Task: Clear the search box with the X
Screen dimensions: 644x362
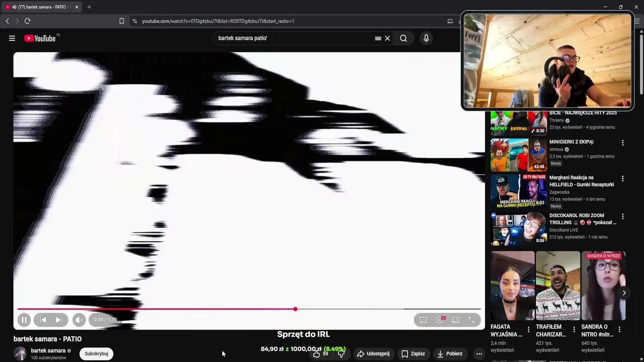Action: [x=387, y=38]
